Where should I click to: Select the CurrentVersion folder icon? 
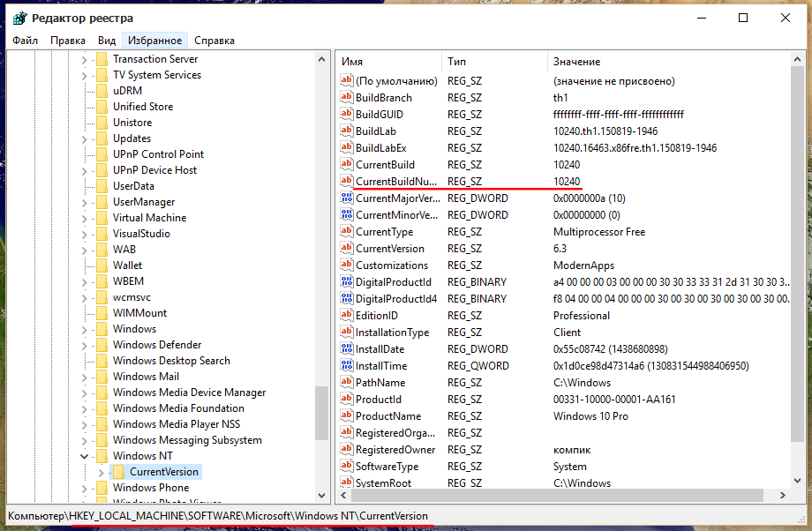(118, 472)
